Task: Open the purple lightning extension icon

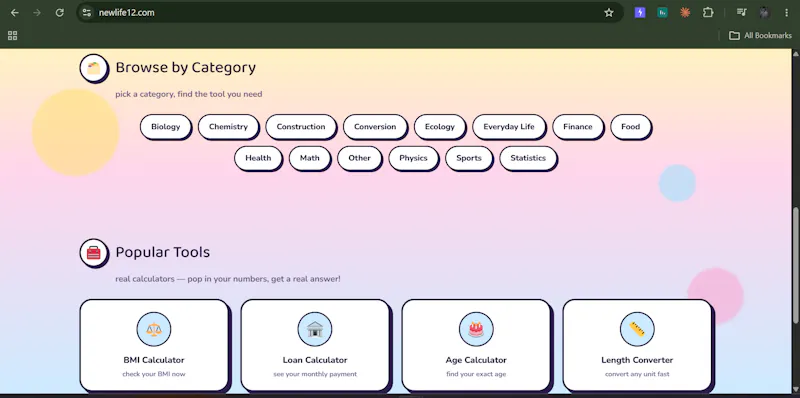Action: pos(640,13)
